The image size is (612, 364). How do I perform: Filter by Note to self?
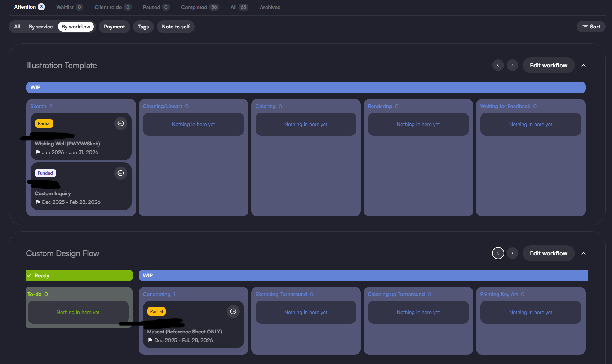point(176,27)
